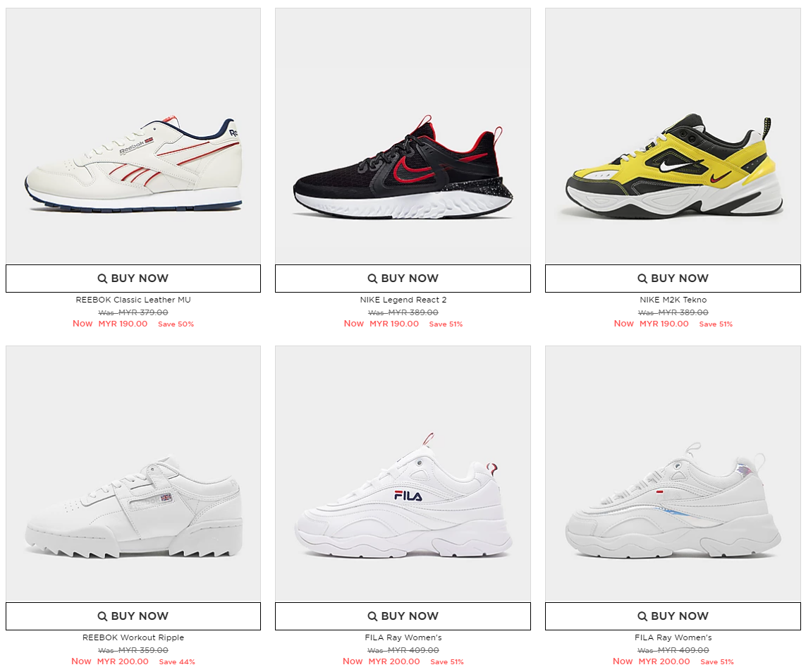This screenshot has height=672, width=806.
Task: Select the REEBOK Workout Ripple title
Action: [x=133, y=637]
